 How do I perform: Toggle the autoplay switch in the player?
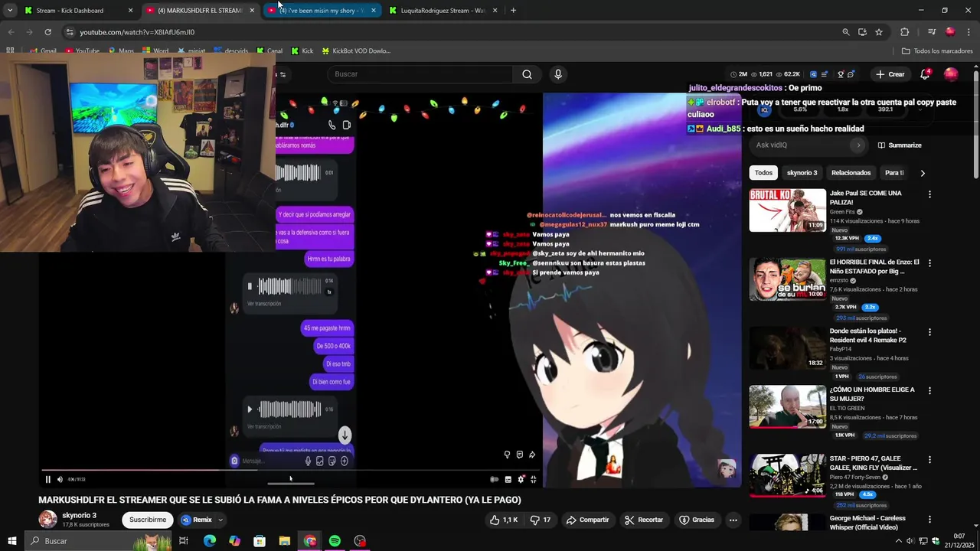click(x=495, y=479)
